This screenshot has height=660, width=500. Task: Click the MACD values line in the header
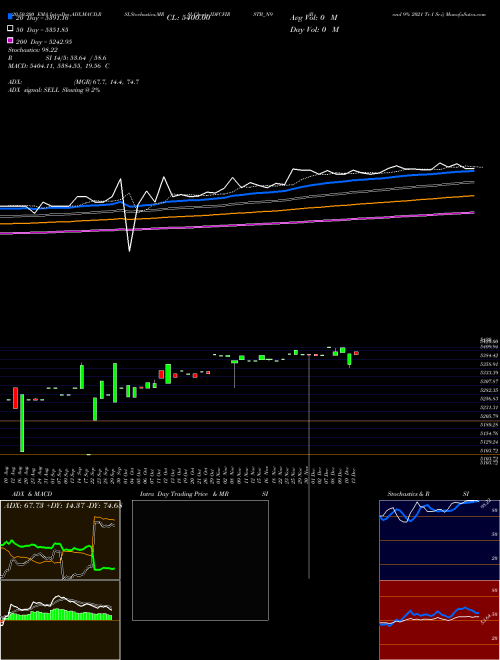(x=59, y=66)
